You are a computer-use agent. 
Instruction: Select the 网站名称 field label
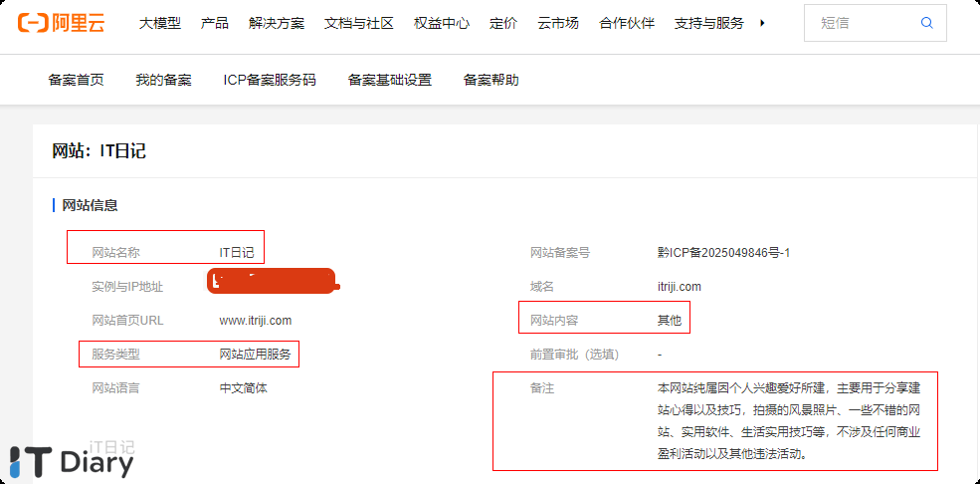point(115,253)
